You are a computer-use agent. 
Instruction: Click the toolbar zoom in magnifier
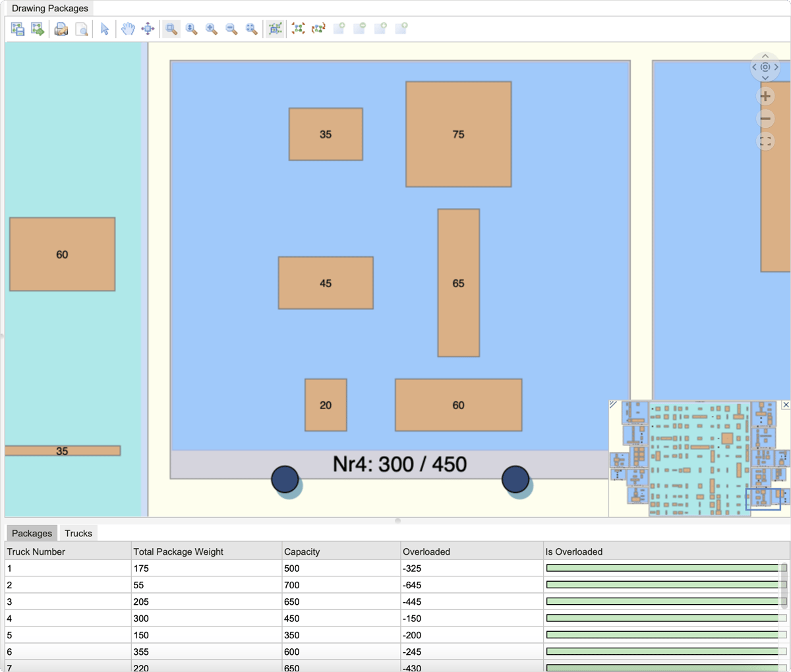click(x=212, y=29)
